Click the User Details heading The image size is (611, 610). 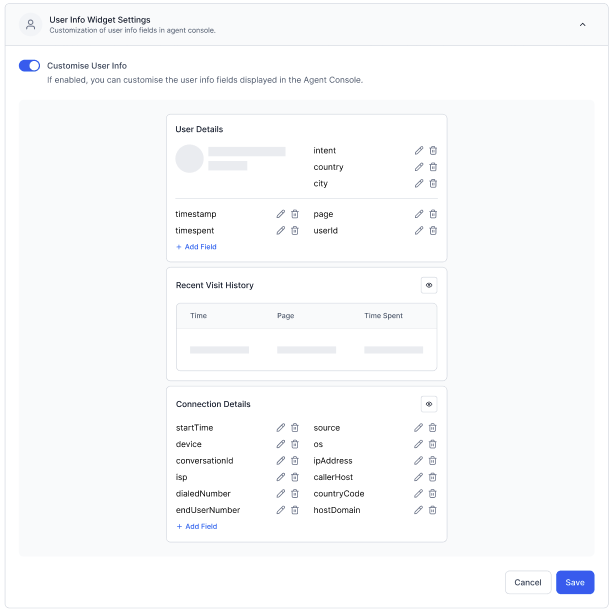[x=199, y=129]
